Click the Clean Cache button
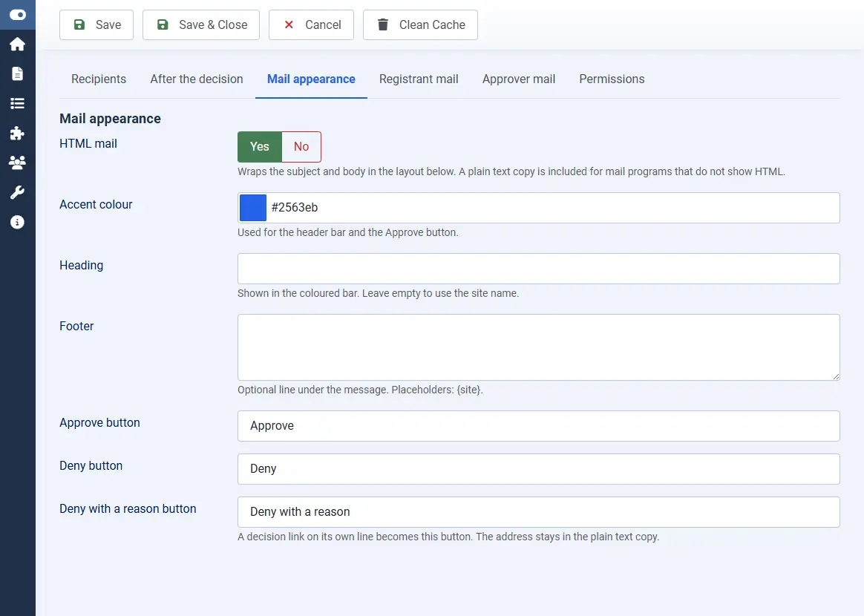 (420, 24)
